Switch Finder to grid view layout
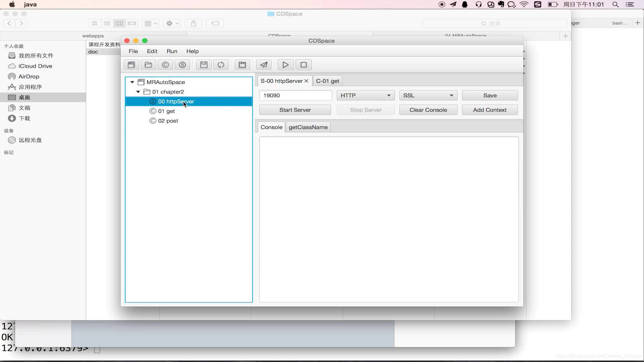Image resolution: width=644 pixels, height=362 pixels. pos(94,23)
